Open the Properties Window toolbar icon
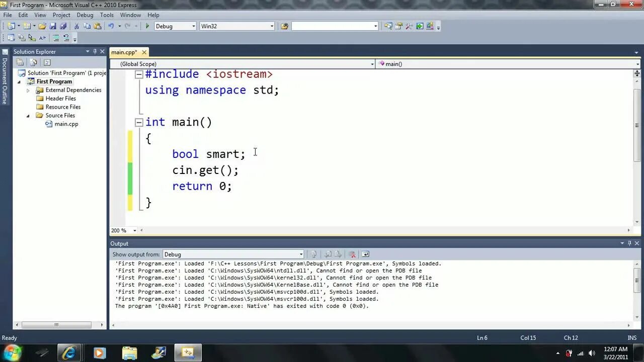 pyautogui.click(x=398, y=26)
